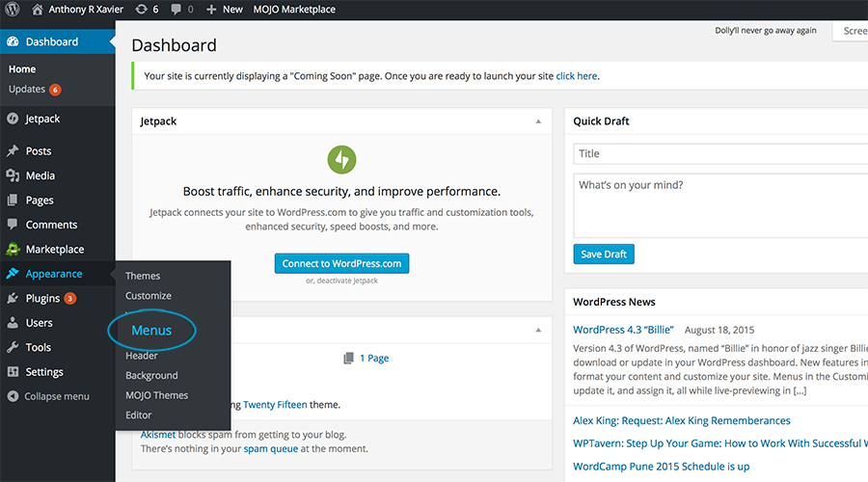Click the Dashboard gauge icon in the sidebar
Viewport: 868px width, 482px height.
tap(13, 41)
